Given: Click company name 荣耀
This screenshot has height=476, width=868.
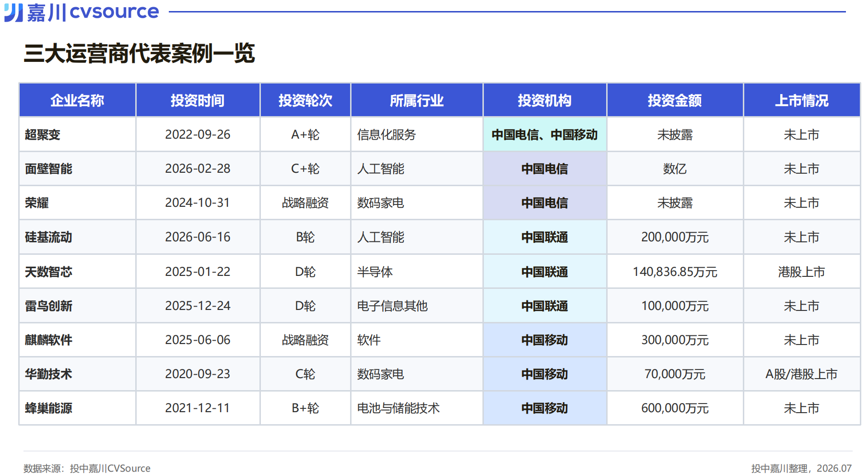Looking at the screenshot, I should (37, 203).
